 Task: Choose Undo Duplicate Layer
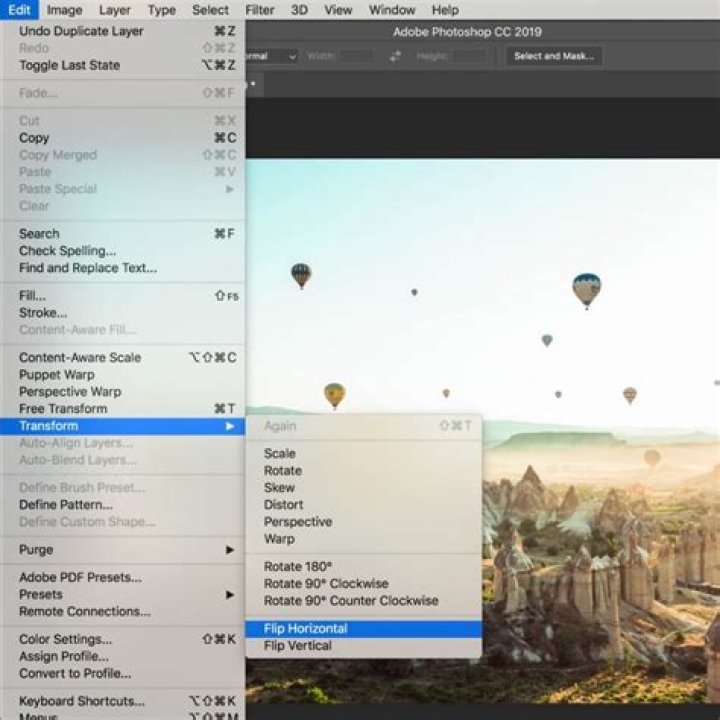(123, 31)
